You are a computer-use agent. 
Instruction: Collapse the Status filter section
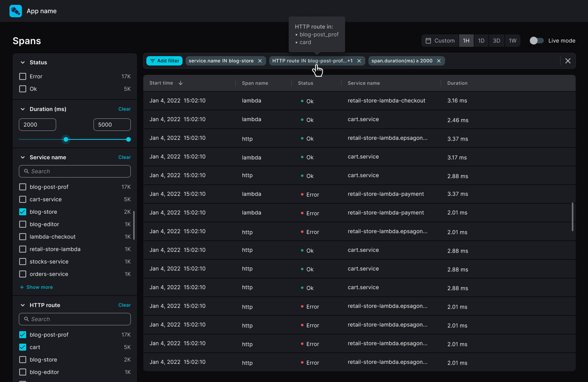click(x=23, y=62)
